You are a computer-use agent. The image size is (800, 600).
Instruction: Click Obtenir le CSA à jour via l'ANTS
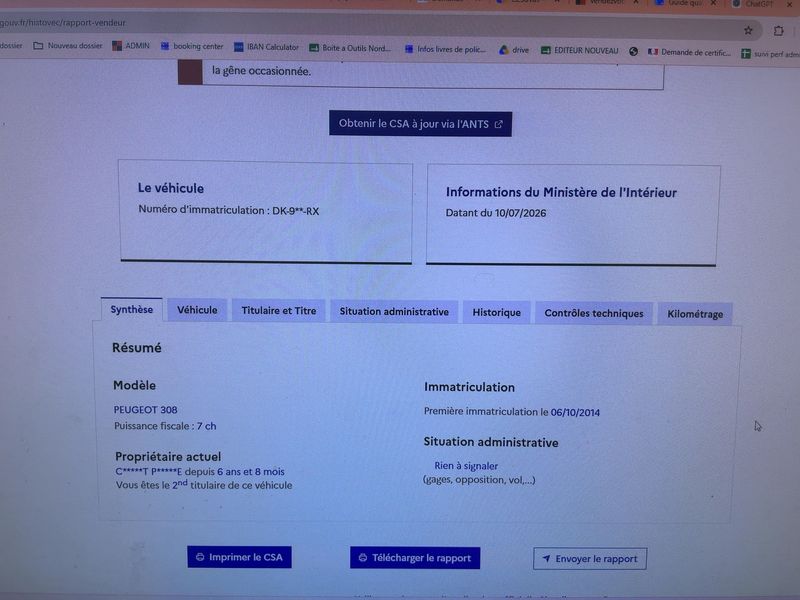click(420, 123)
